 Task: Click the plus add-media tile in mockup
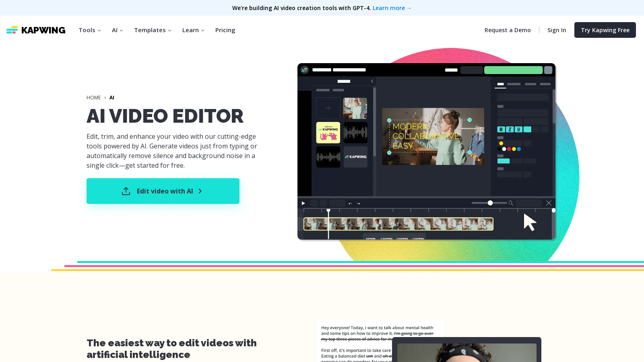point(328,108)
